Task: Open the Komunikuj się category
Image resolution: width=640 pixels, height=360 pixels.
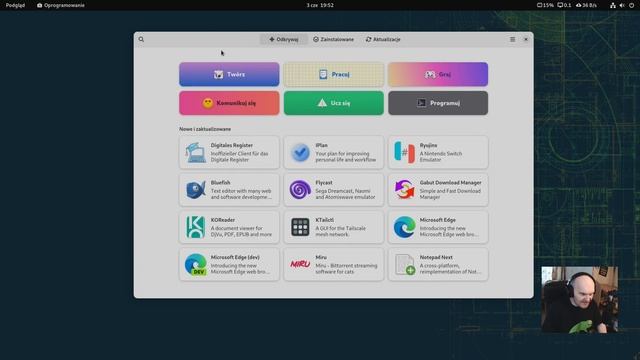Action: 229,103
